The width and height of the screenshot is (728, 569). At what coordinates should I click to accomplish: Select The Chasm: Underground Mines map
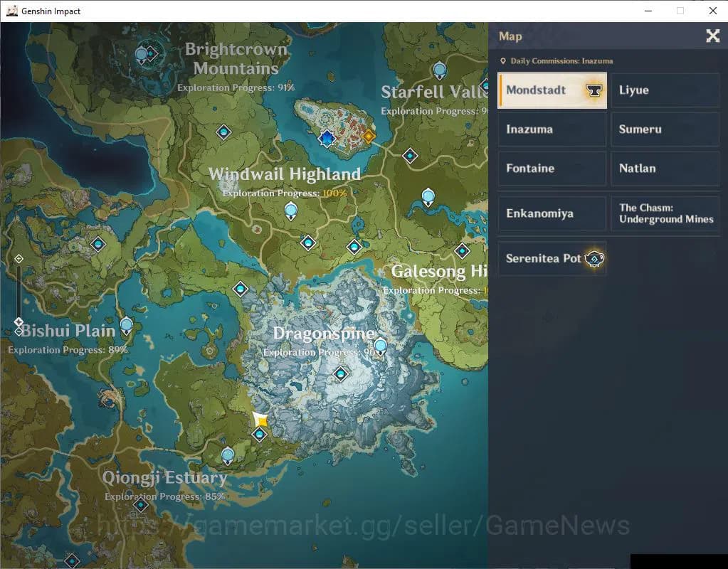[x=665, y=213]
